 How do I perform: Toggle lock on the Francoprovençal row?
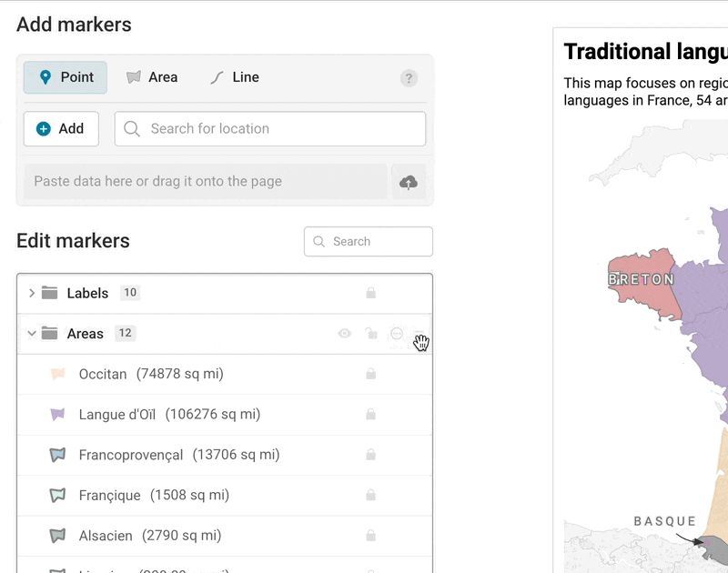[x=370, y=454]
